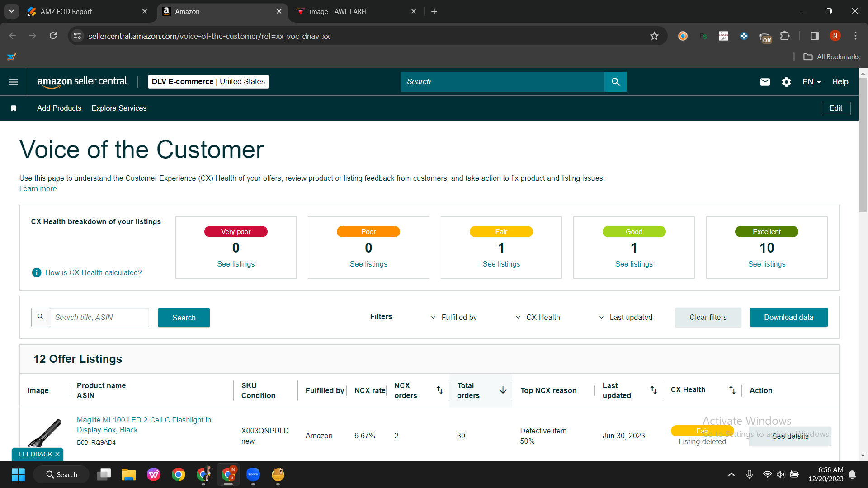868x488 pixels.
Task: Open Maglite ML100 LED Flashlight product link
Action: [x=144, y=425]
